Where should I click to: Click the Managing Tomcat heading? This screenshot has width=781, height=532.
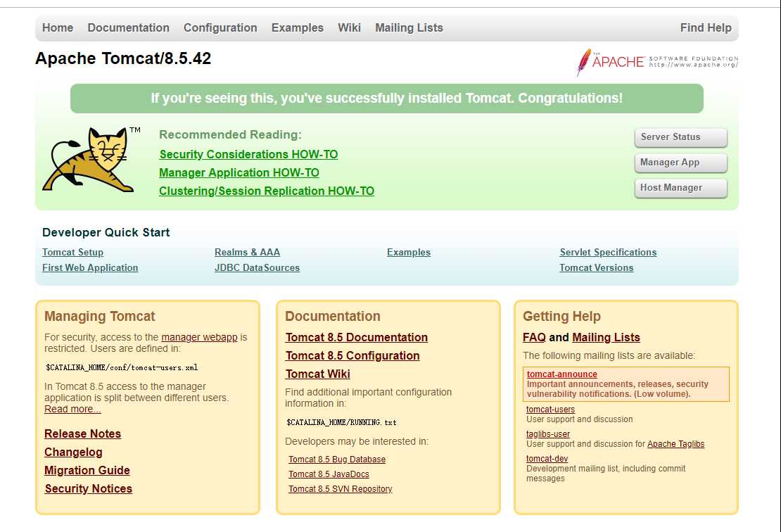100,316
